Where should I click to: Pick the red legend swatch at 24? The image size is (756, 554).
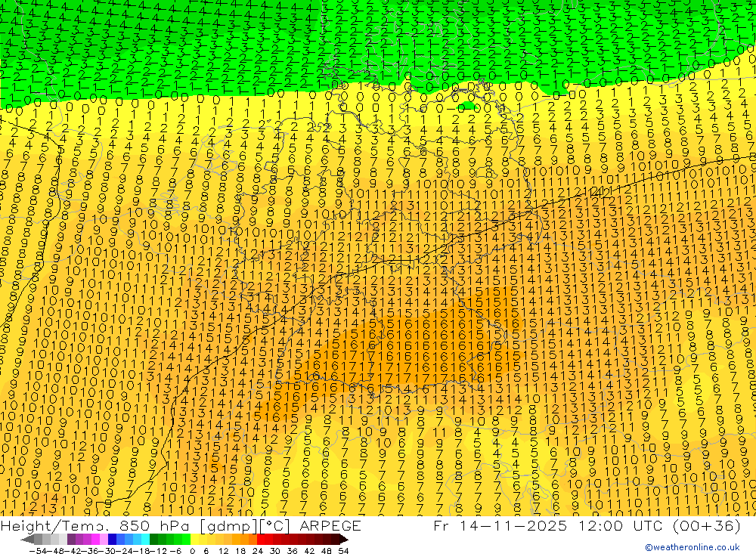[261, 539]
